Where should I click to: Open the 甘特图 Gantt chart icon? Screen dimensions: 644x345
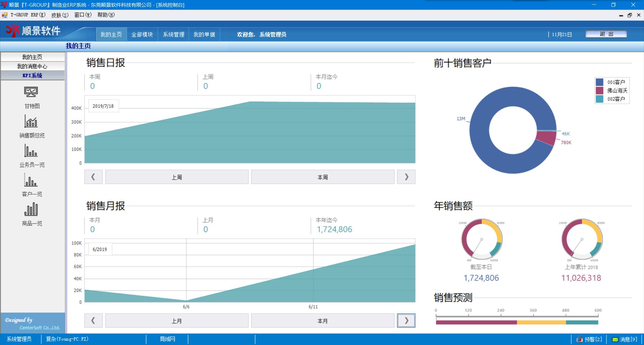pos(31,92)
